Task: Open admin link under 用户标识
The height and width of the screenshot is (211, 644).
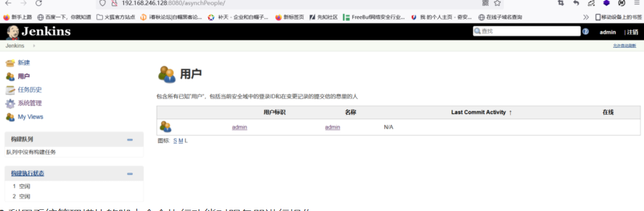Action: click(x=239, y=127)
